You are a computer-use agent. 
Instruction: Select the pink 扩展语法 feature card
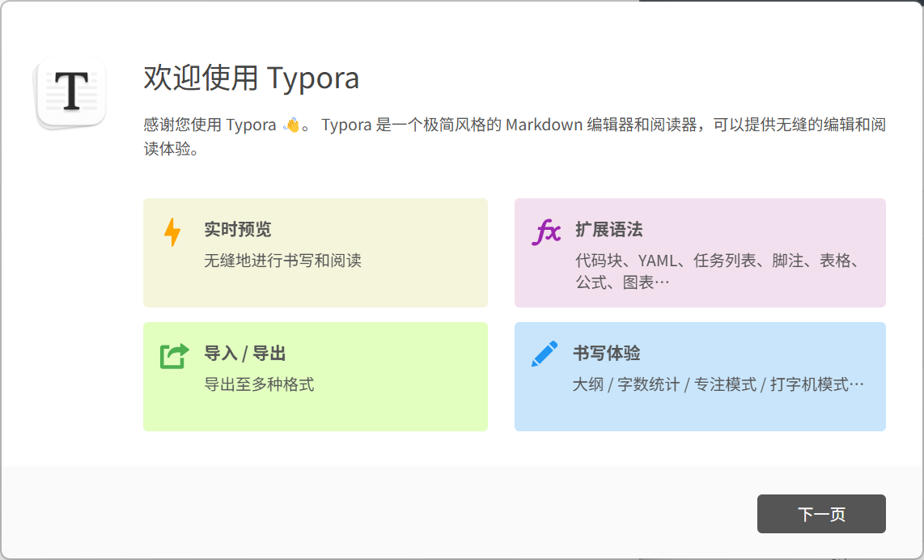(699, 252)
